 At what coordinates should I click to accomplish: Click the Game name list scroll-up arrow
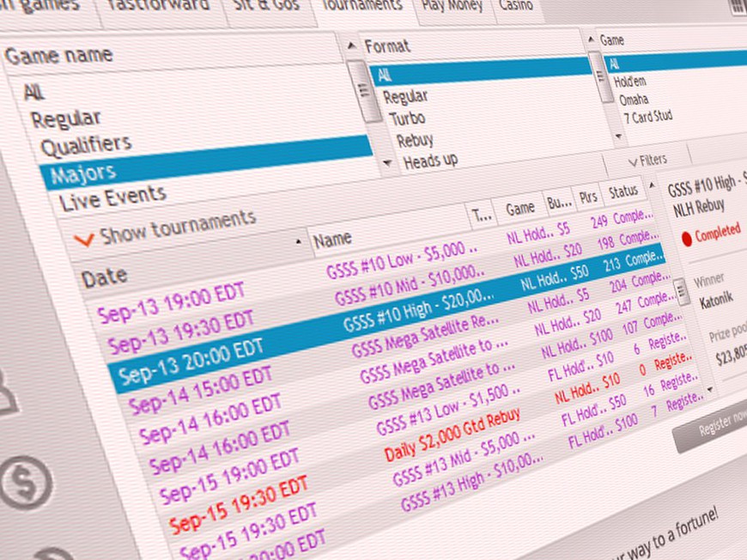(351, 46)
